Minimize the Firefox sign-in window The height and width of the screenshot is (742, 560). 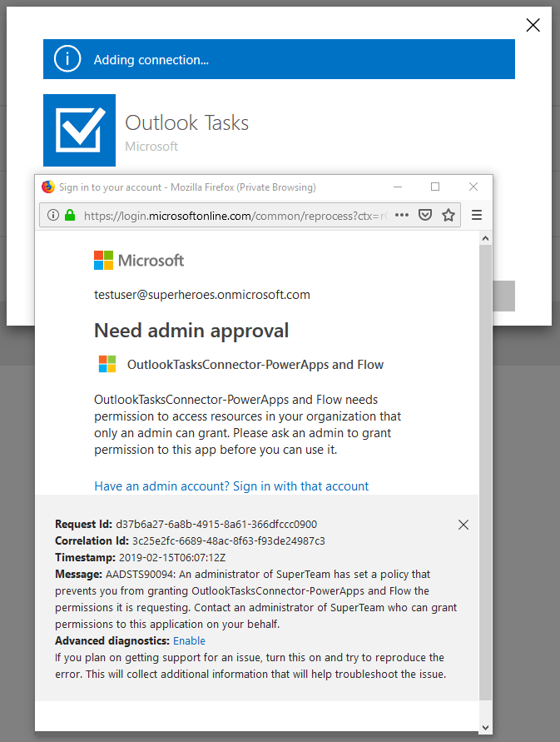(398, 187)
